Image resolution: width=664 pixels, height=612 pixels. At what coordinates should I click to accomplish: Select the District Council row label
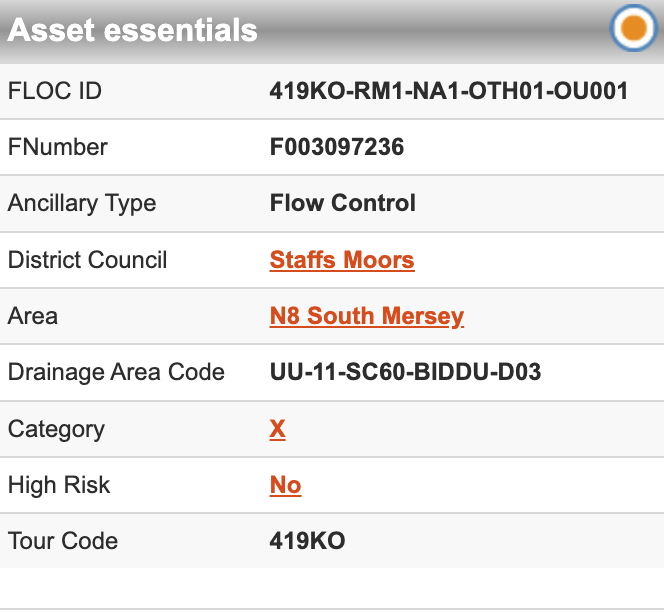(88, 260)
